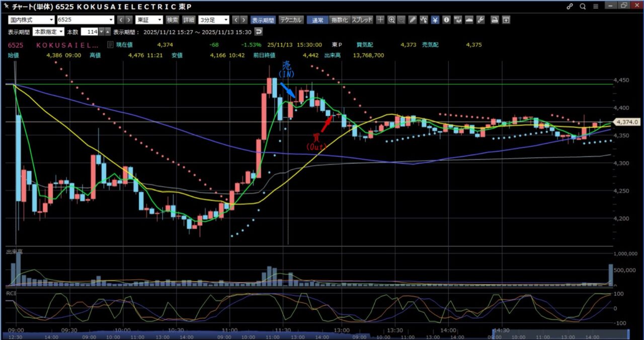Open the テクニカル indicators menu
644x340 pixels.
[x=291, y=20]
